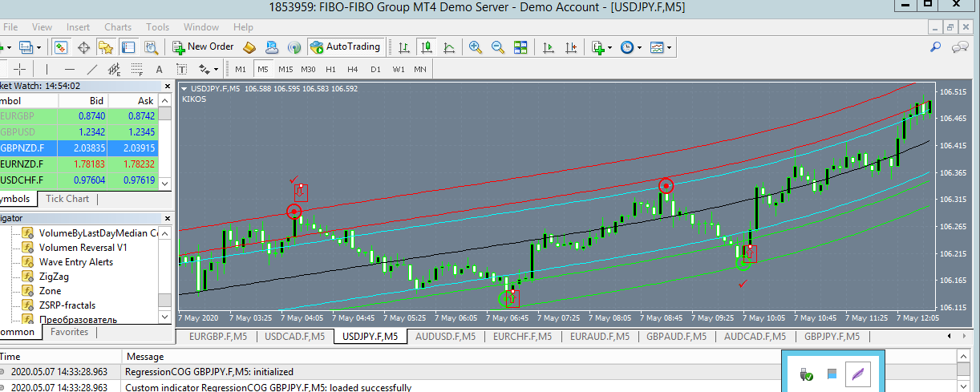Screen dimensions: 980x392
Task: Select the trendline drawing tool
Action: [x=92, y=69]
